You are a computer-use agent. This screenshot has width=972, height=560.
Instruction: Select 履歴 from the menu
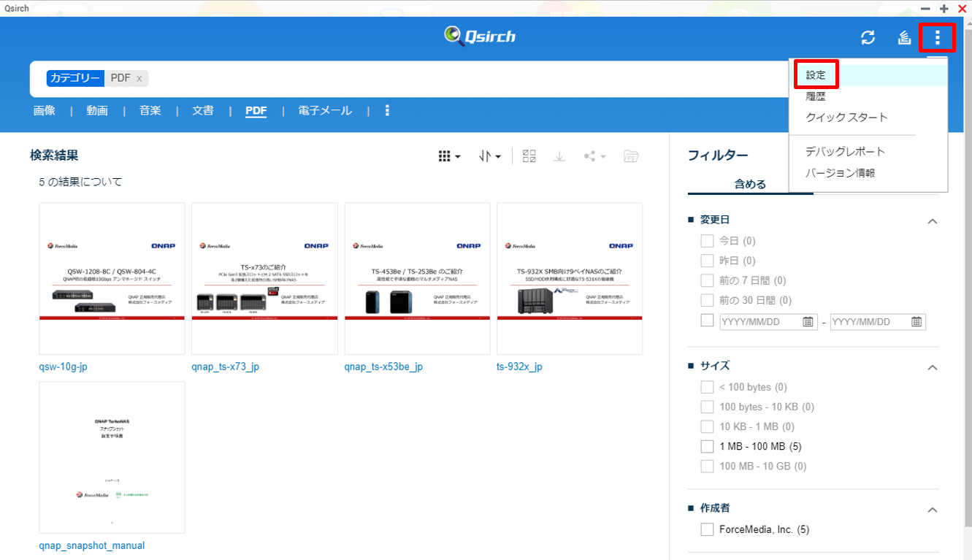[x=816, y=96]
